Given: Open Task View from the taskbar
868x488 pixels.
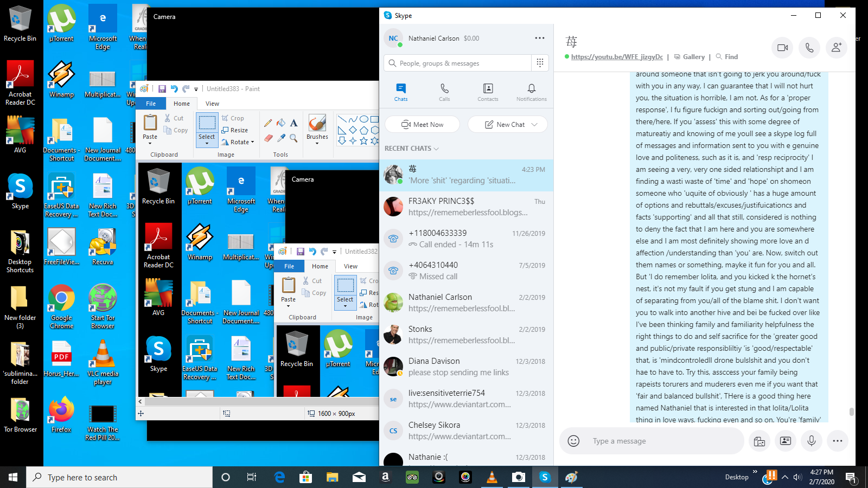Looking at the screenshot, I should tap(252, 477).
